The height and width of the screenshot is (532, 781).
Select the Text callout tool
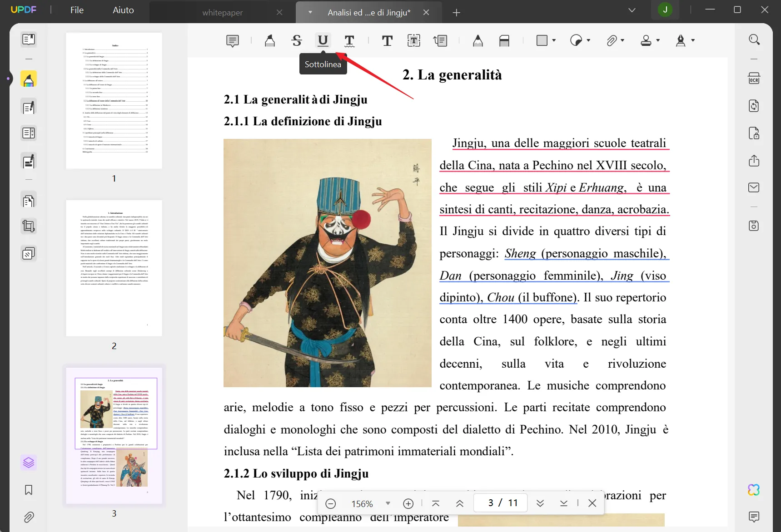[440, 41]
